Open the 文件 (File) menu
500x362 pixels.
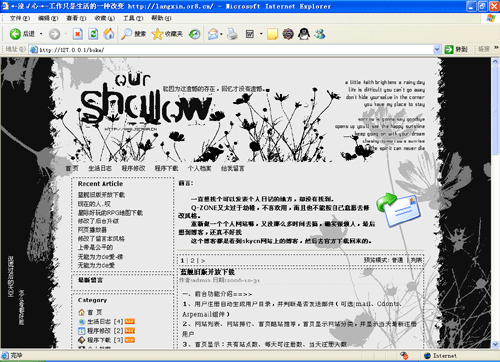(x=20, y=18)
